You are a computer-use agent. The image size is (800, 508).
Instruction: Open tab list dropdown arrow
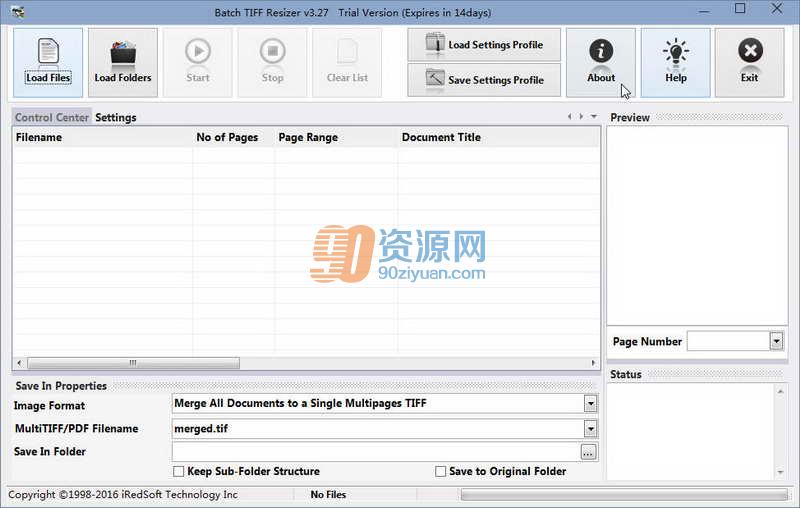[594, 116]
